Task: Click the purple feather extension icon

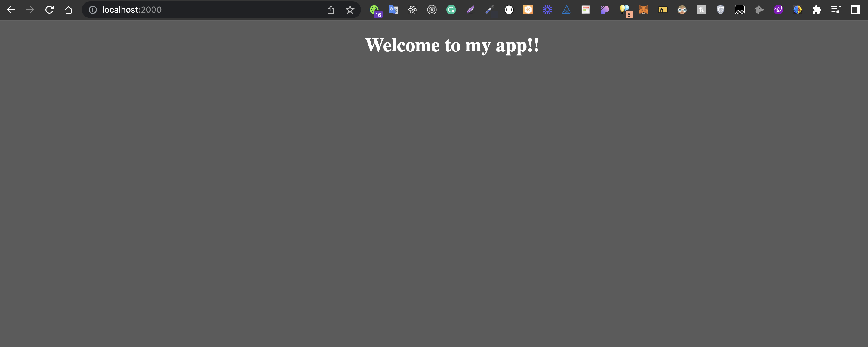Action: pyautogui.click(x=470, y=10)
